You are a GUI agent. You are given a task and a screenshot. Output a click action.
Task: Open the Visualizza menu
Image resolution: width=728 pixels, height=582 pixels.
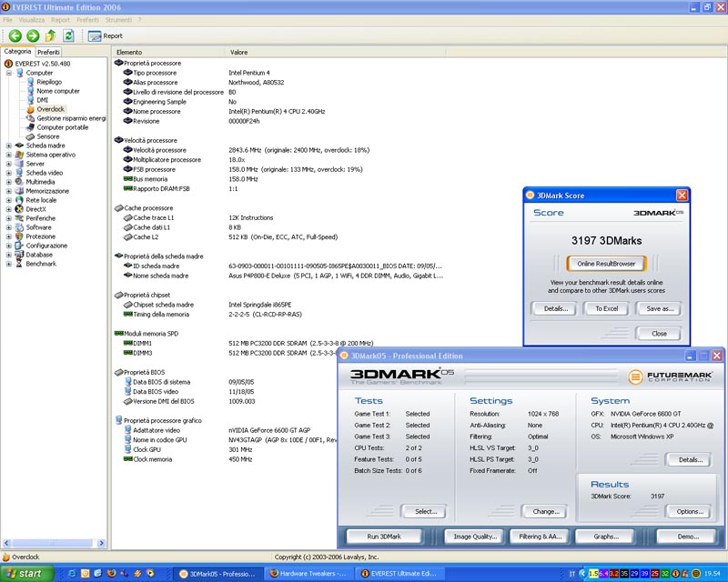(32, 20)
